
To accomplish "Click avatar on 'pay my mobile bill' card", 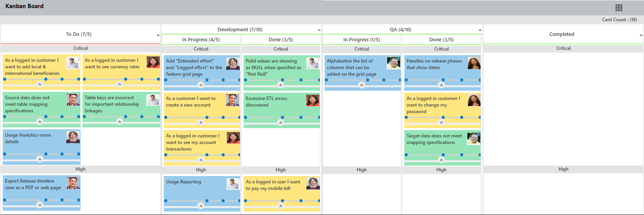I will 313,183.
